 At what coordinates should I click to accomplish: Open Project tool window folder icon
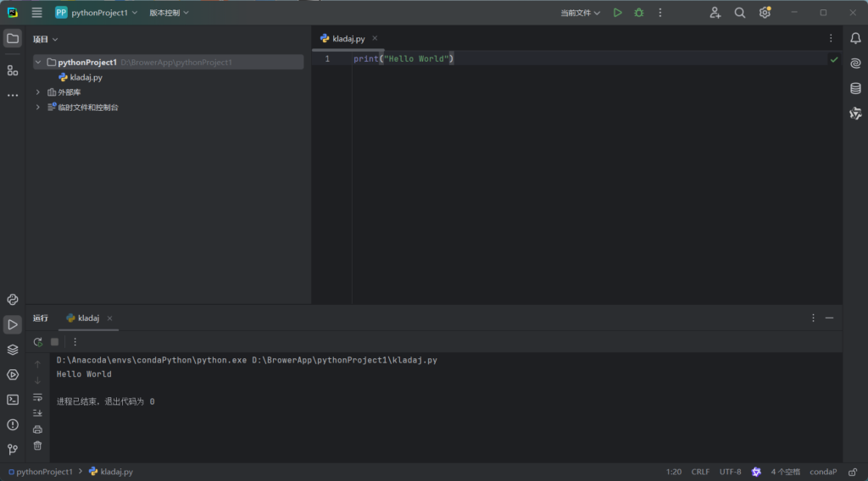pyautogui.click(x=12, y=39)
